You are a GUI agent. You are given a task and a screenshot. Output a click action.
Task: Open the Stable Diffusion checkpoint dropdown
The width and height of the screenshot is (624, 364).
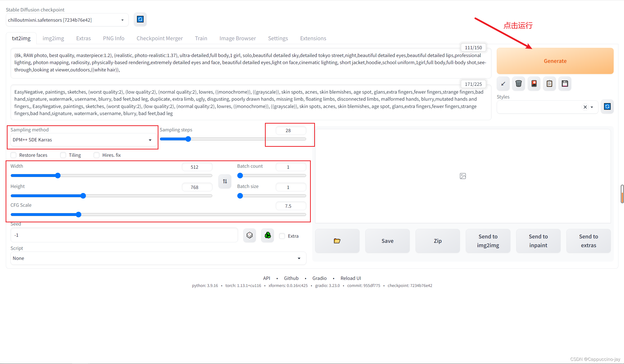coord(67,20)
